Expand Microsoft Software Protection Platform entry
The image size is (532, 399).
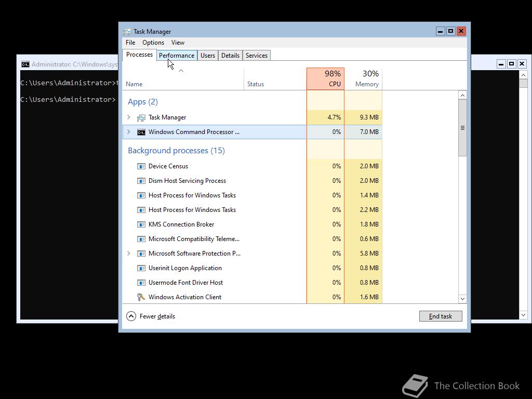(x=129, y=254)
